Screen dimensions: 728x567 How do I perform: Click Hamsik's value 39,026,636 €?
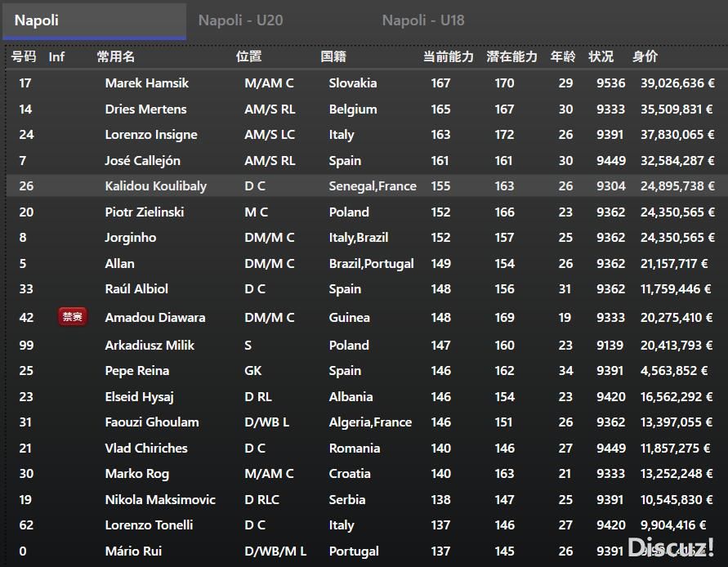(x=677, y=83)
